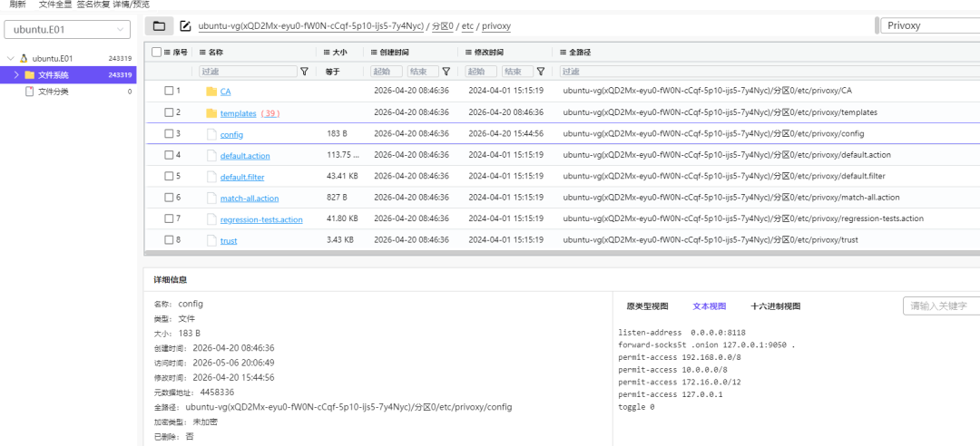Click the CA folder icon

click(x=211, y=92)
